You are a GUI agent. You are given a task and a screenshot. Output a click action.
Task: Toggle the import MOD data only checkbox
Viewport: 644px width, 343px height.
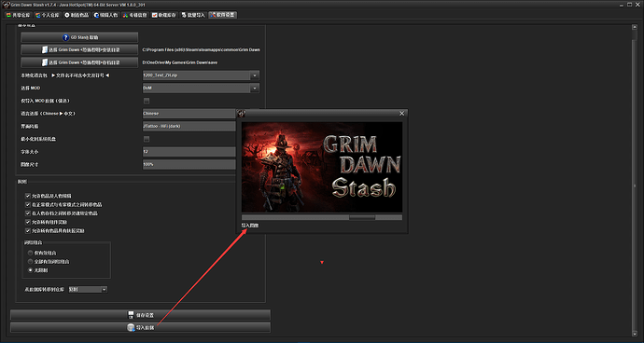click(x=147, y=101)
